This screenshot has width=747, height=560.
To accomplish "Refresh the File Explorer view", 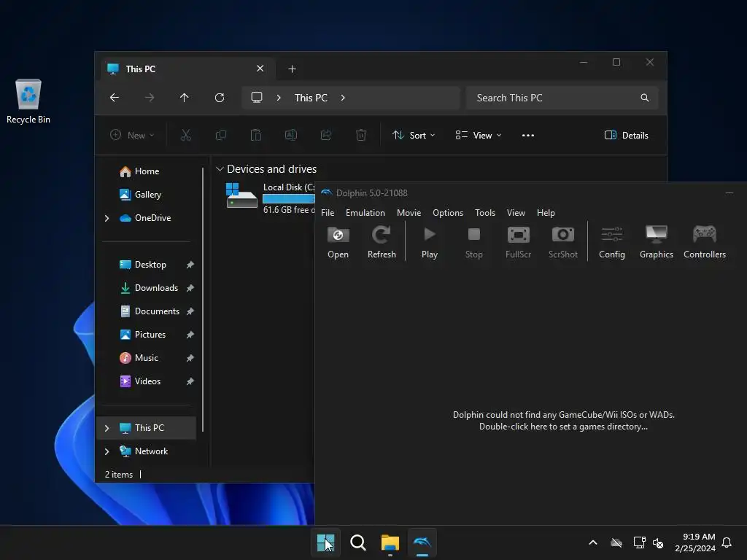I will tap(220, 98).
